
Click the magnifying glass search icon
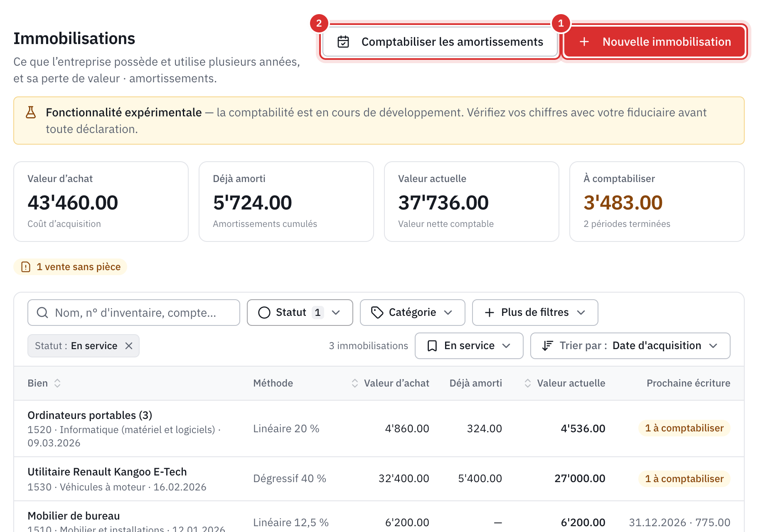coord(42,313)
